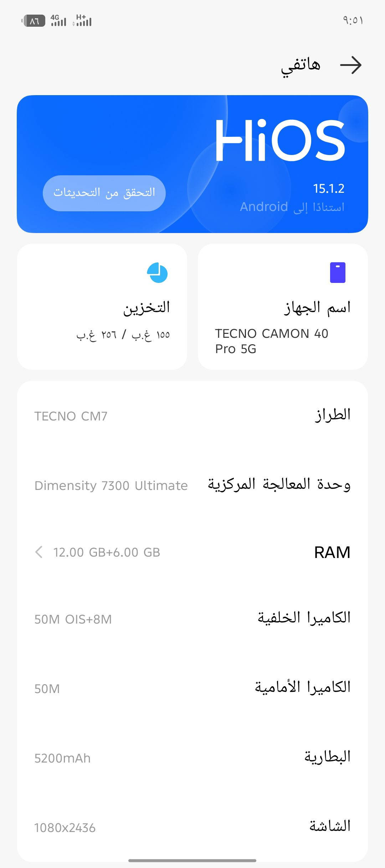Tap the purple phone device icon
Screen dimensions: 385x868
[x=338, y=273]
